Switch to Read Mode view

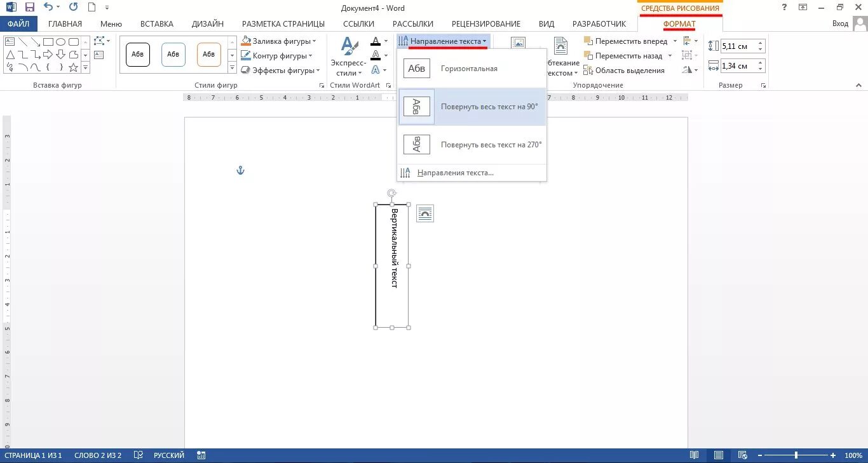pos(695,455)
